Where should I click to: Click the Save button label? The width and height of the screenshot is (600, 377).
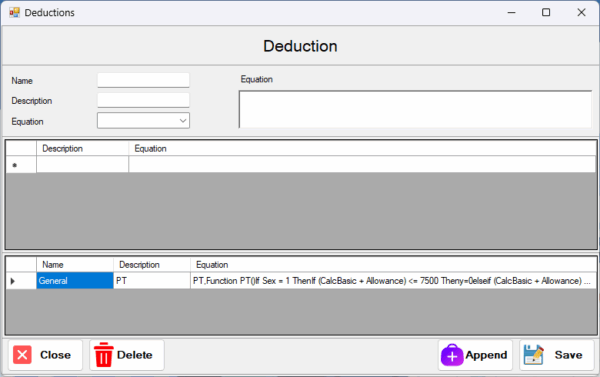pyautogui.click(x=569, y=355)
